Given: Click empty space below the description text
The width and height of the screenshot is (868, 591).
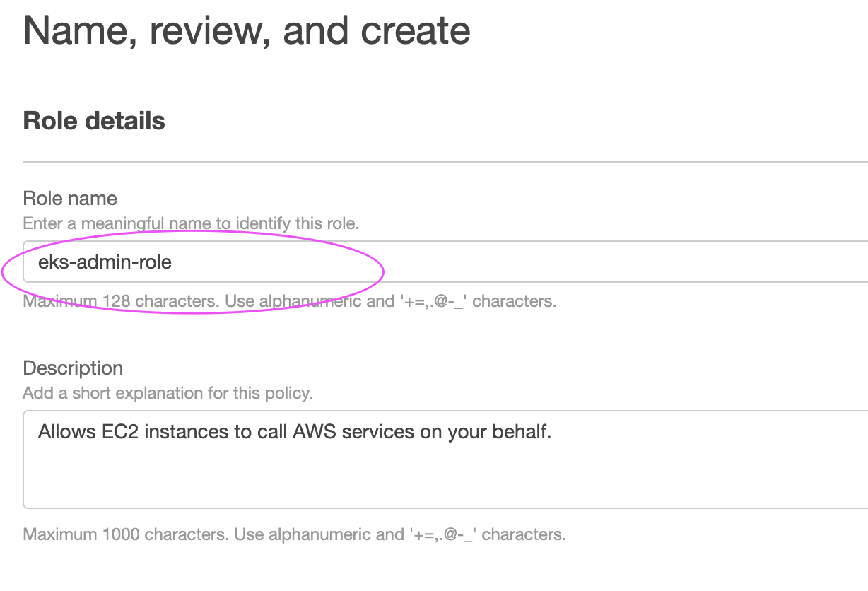Looking at the screenshot, I should coord(424,481).
